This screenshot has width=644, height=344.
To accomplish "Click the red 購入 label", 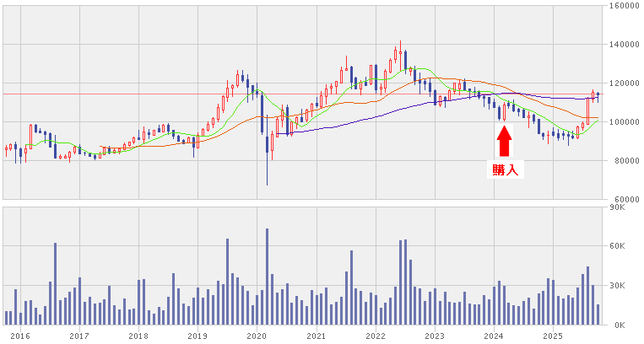I will point(504,170).
